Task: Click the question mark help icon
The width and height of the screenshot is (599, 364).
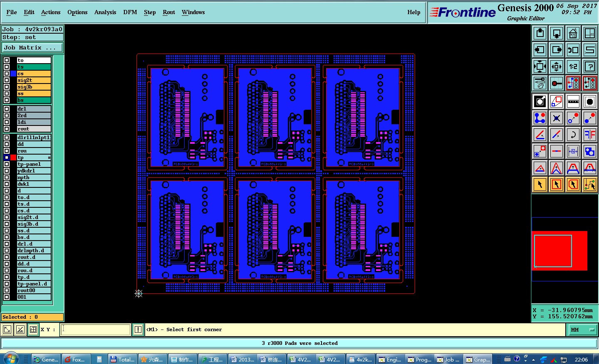Action: (589, 66)
